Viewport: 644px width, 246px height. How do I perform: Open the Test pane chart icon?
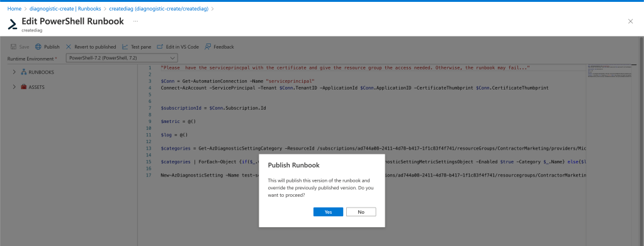pyautogui.click(x=125, y=47)
